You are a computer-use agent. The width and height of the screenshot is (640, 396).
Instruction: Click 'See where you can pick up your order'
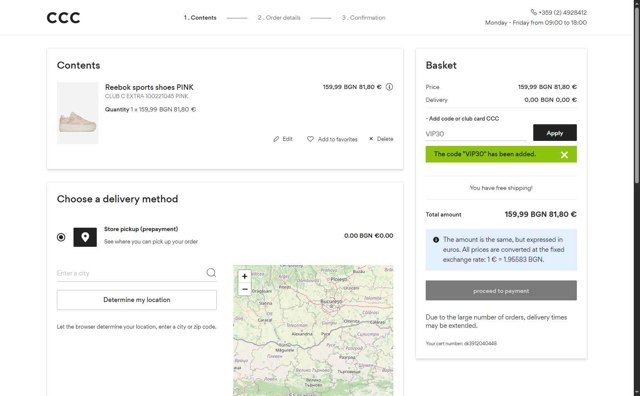tap(151, 242)
